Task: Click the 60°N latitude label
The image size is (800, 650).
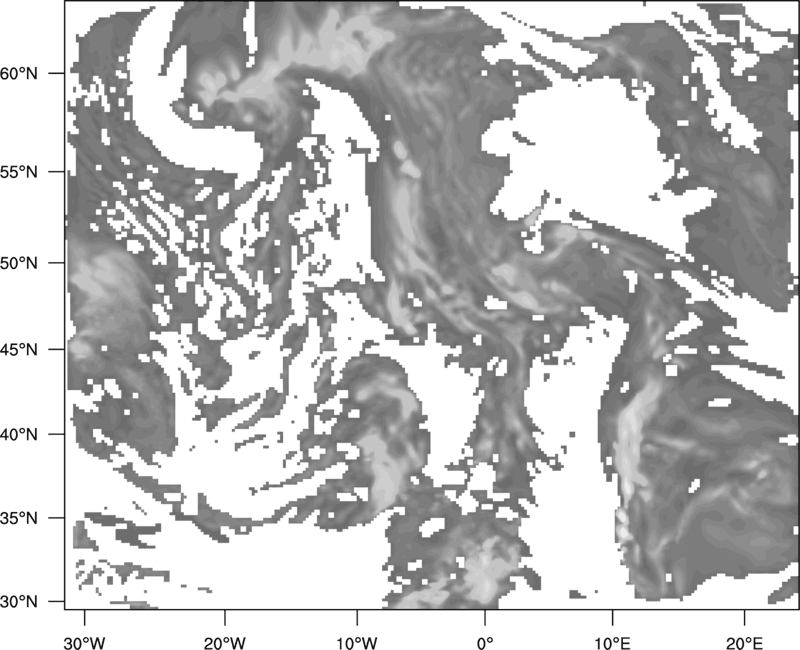Action: (x=19, y=73)
